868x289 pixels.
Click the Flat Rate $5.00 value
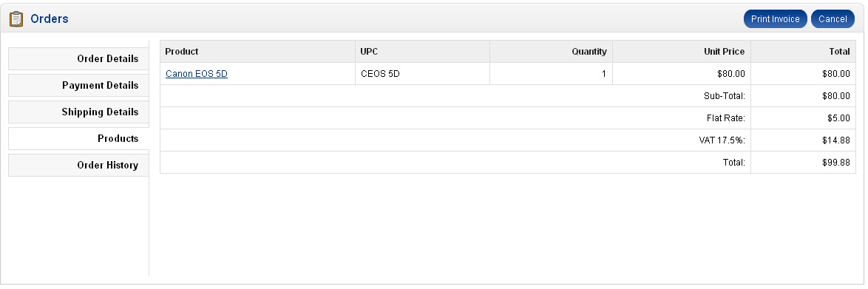[x=838, y=118]
